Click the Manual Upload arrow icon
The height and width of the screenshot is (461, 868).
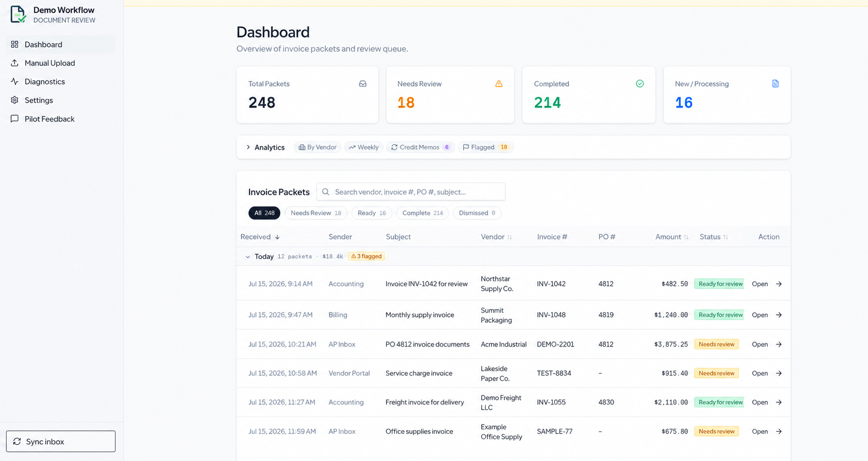pyautogui.click(x=15, y=63)
